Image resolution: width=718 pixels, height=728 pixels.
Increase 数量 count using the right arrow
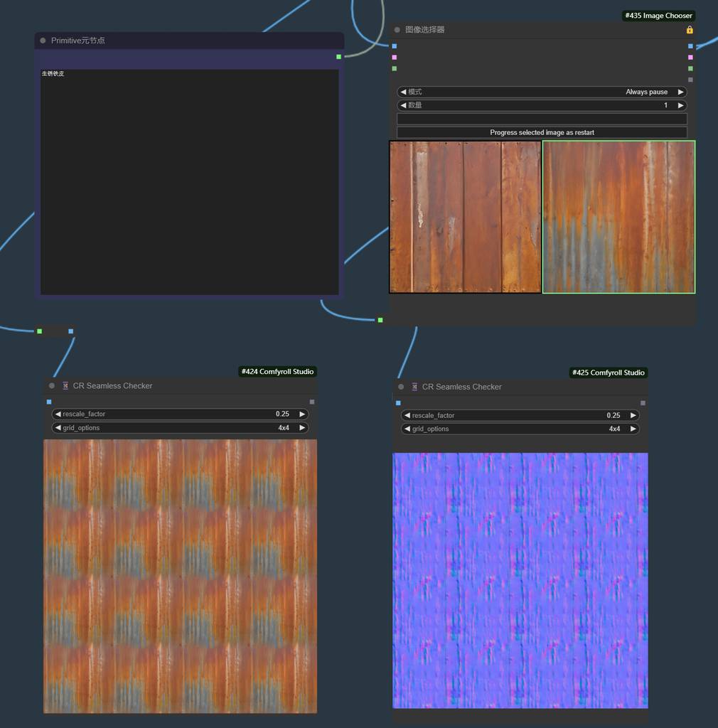click(680, 105)
